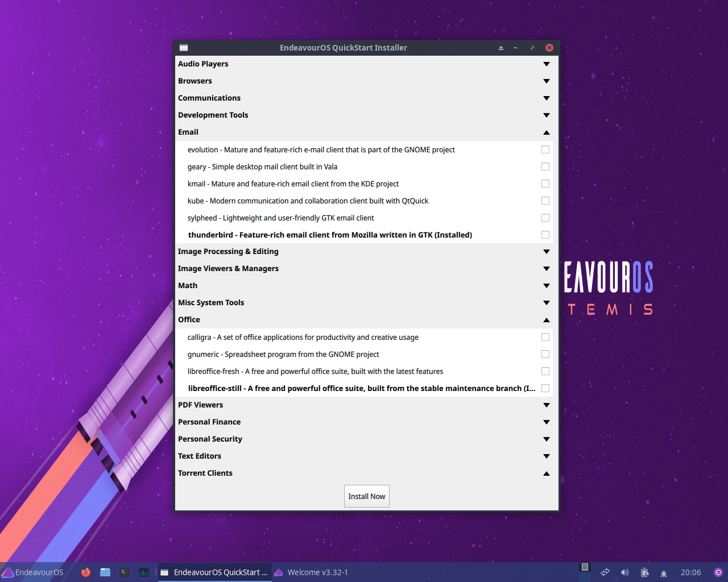Select kmail for installation

pyautogui.click(x=545, y=184)
